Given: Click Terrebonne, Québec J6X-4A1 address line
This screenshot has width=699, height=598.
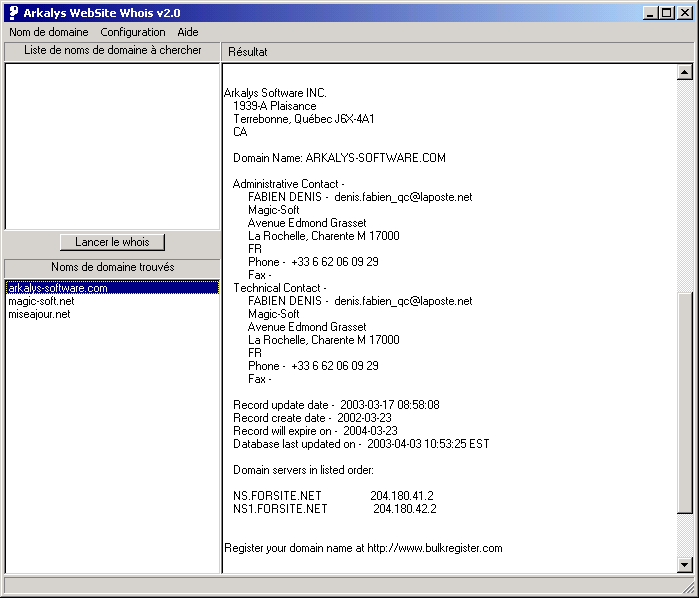Looking at the screenshot, I should (304, 119).
